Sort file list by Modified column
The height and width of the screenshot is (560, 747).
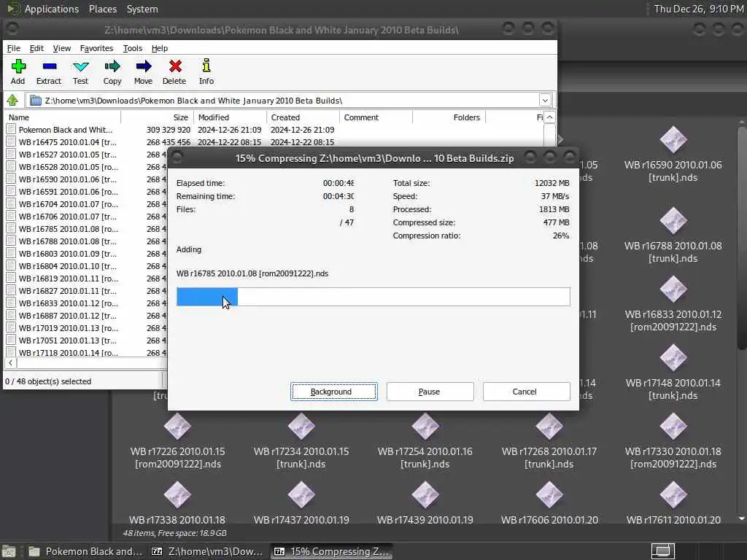tap(230, 117)
